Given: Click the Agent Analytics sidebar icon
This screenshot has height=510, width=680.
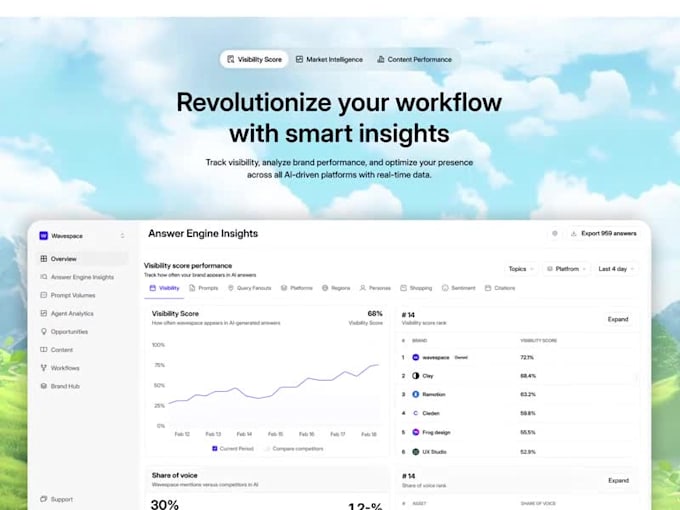Looking at the screenshot, I should pyautogui.click(x=43, y=313).
